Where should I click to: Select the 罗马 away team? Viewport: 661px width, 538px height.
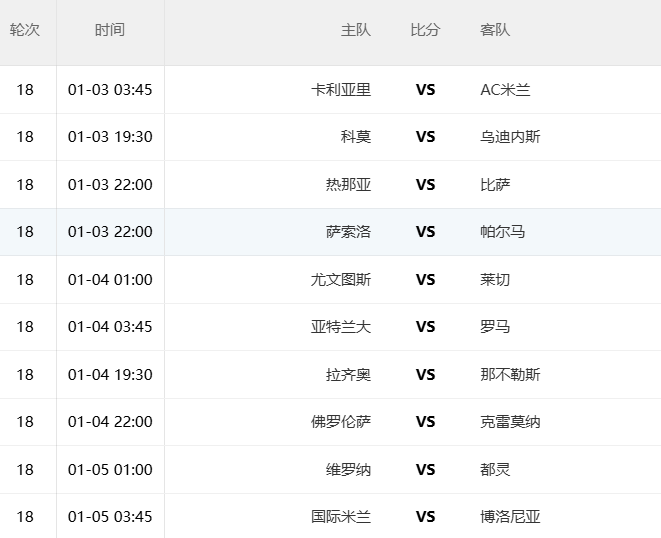click(495, 327)
